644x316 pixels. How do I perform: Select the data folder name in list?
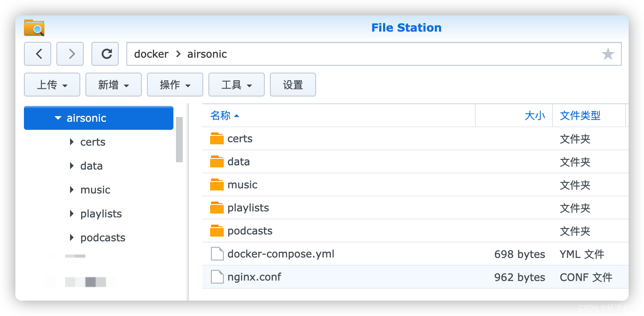click(239, 161)
